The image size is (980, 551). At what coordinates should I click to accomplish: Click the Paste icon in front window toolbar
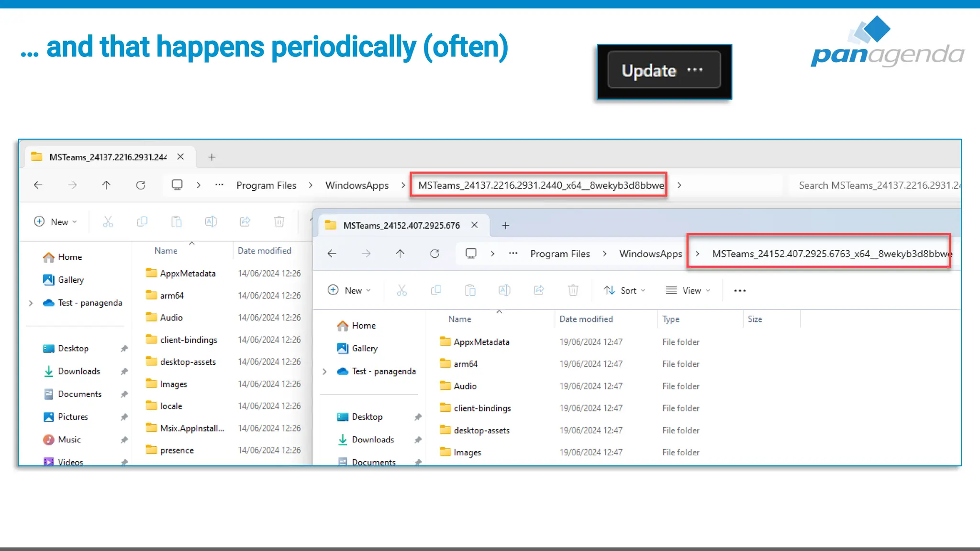click(470, 290)
